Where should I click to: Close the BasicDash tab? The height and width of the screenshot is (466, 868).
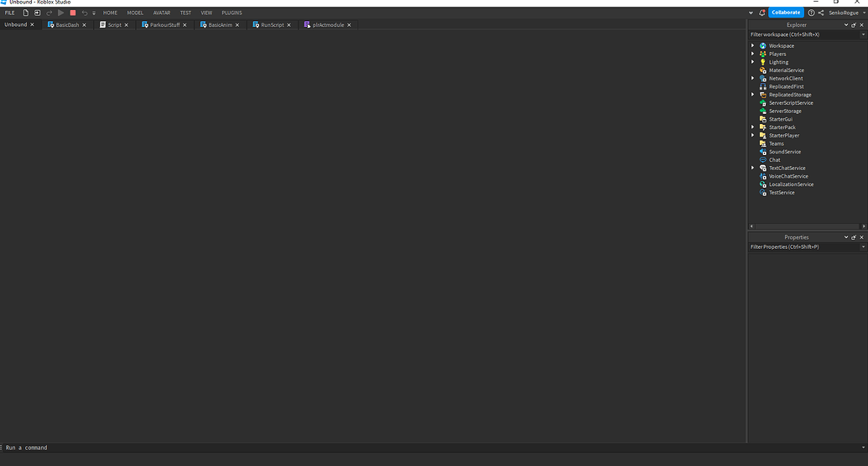pyautogui.click(x=84, y=25)
